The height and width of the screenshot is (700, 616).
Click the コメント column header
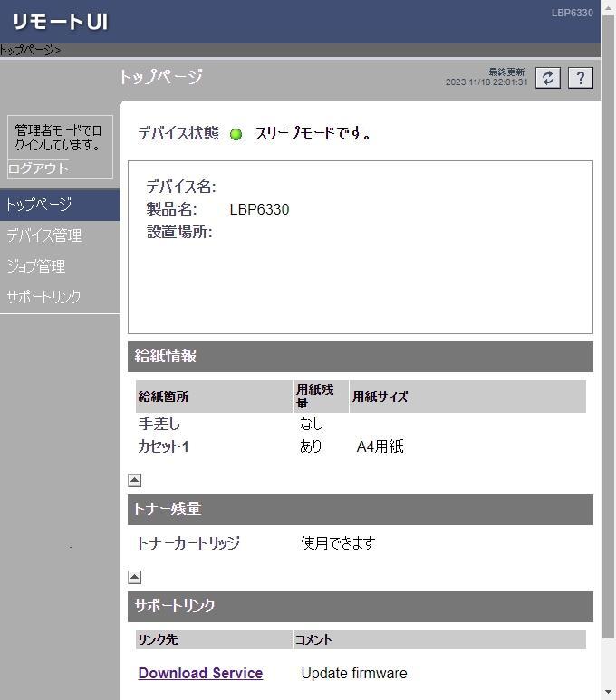pos(439,639)
